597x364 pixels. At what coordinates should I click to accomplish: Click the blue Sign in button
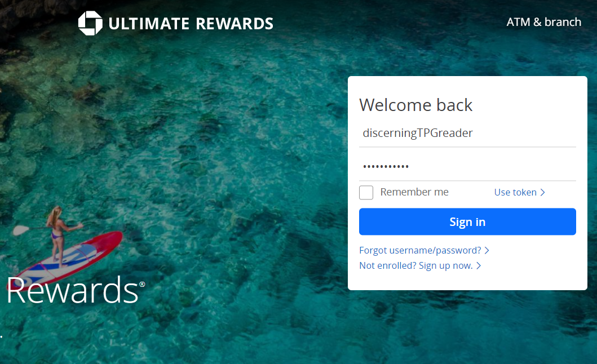click(x=467, y=221)
